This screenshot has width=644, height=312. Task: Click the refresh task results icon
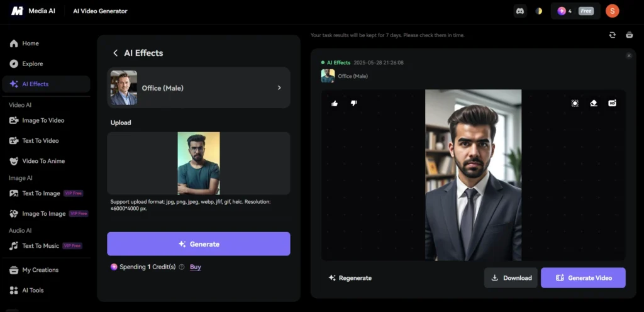pos(612,35)
